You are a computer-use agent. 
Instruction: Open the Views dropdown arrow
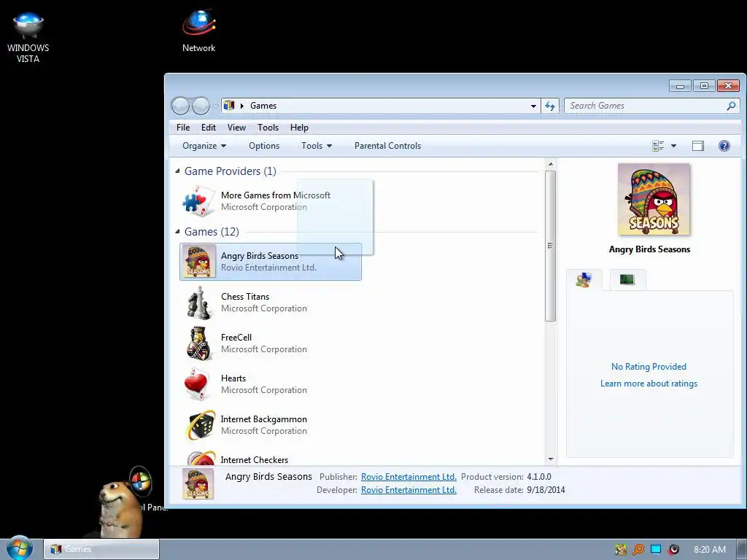(x=673, y=146)
